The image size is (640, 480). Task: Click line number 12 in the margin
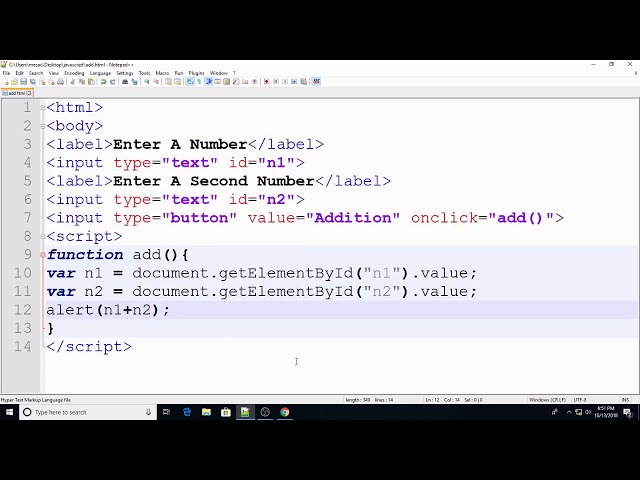(x=22, y=310)
